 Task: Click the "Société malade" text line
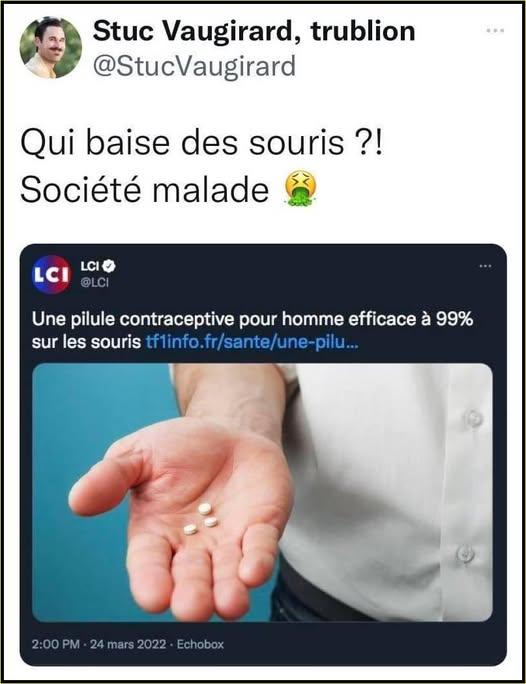144,190
